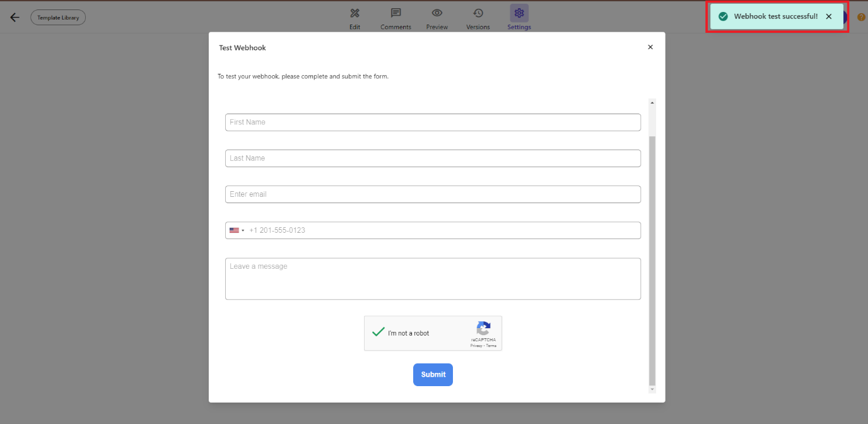
Task: Click the Leave a message textarea
Action: pyautogui.click(x=433, y=278)
